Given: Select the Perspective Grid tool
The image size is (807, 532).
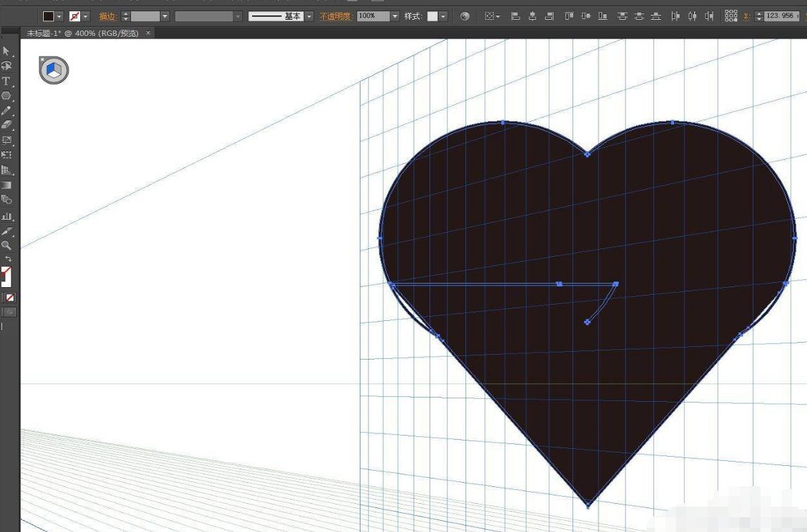Looking at the screenshot, I should [6, 170].
